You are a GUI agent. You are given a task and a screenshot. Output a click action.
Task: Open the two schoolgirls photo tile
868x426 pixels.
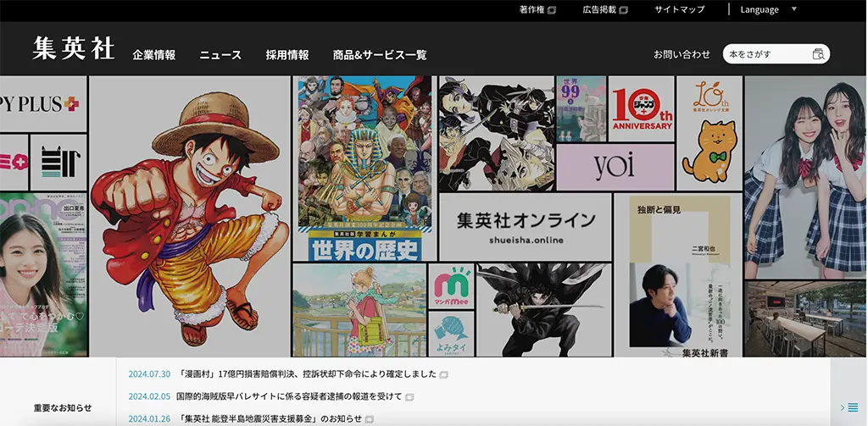pyautogui.click(x=806, y=177)
